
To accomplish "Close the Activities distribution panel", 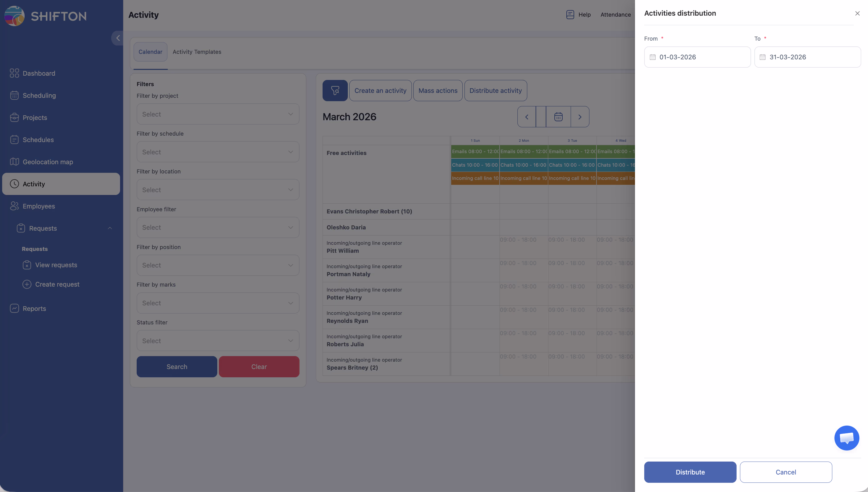I will point(857,14).
